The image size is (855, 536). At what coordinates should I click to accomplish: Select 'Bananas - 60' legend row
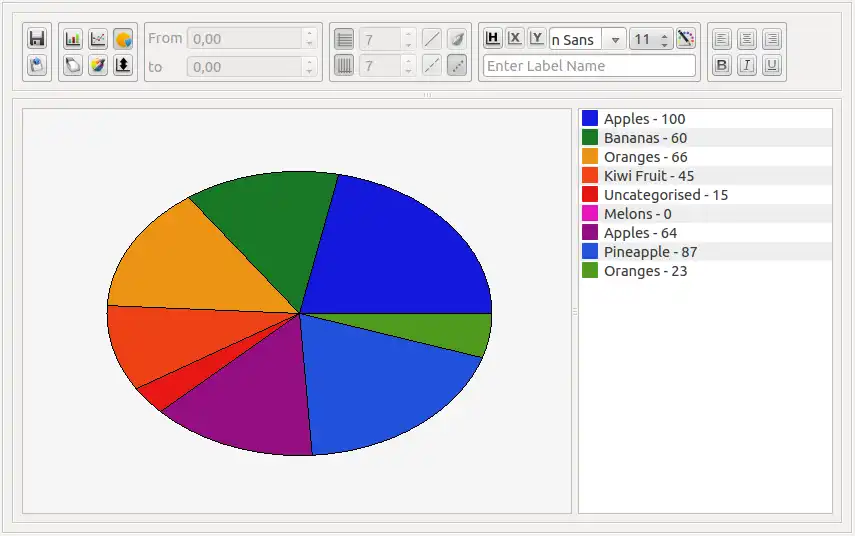[x=706, y=138]
